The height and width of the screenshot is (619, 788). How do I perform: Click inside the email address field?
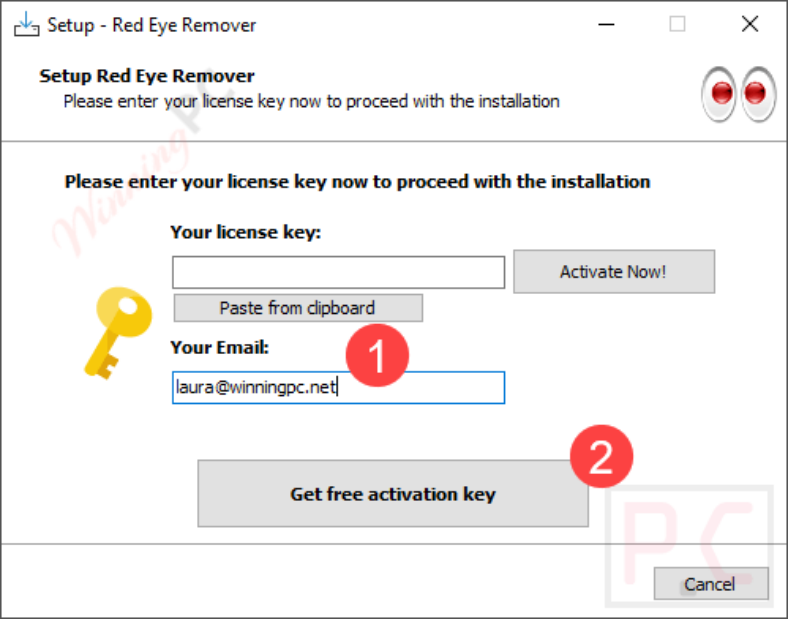tap(338, 387)
